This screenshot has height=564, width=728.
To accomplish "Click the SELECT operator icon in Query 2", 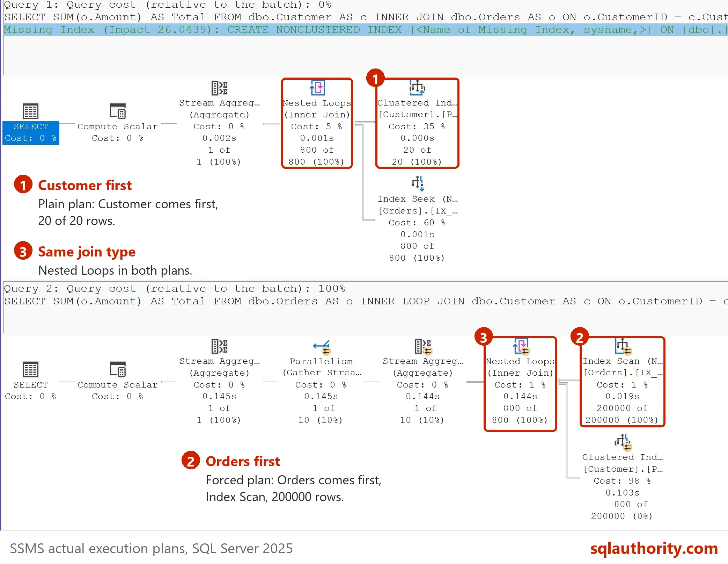I will click(30, 370).
